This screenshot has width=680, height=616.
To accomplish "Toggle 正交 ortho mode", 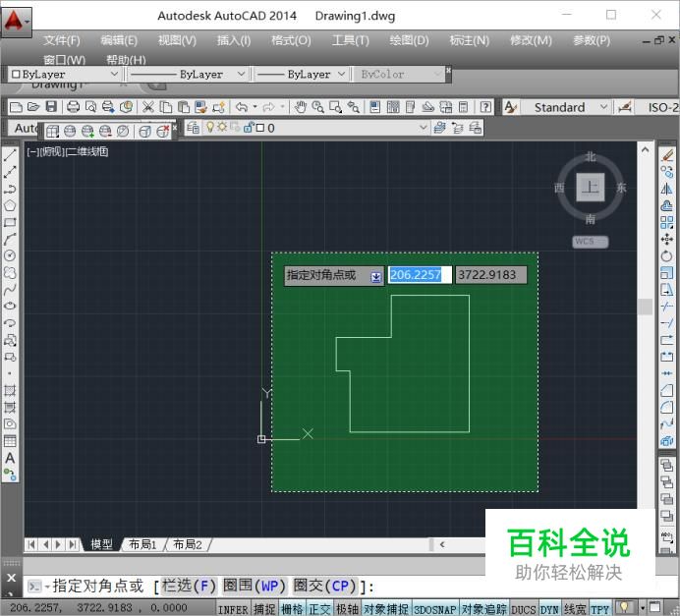I will pyautogui.click(x=319, y=609).
